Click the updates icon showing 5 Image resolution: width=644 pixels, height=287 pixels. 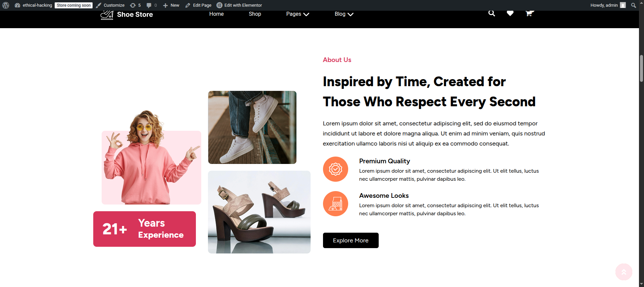pyautogui.click(x=135, y=5)
